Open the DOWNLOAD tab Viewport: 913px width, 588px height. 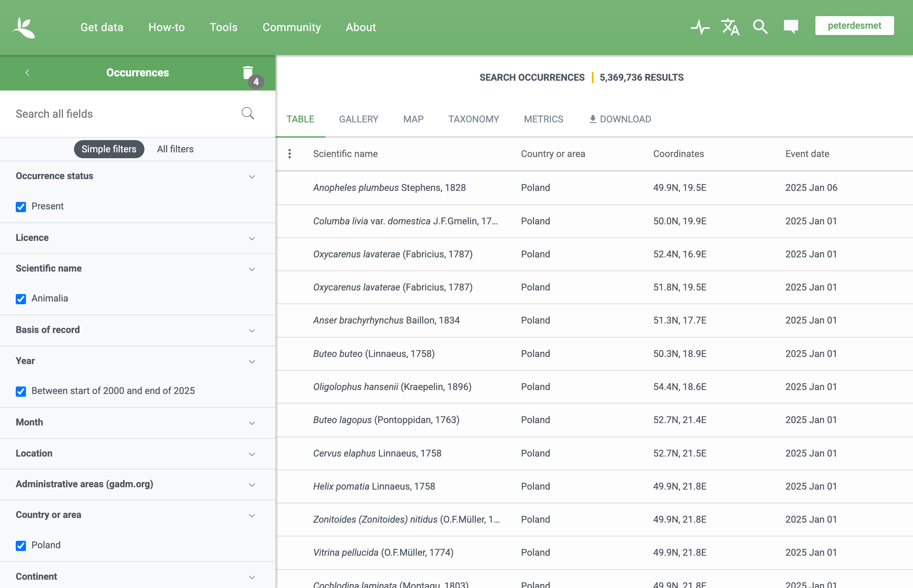tap(620, 119)
